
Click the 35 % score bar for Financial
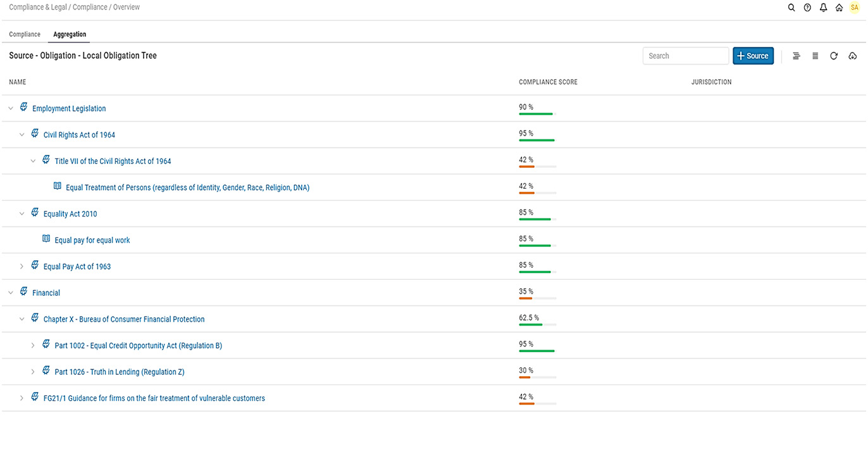pyautogui.click(x=538, y=298)
